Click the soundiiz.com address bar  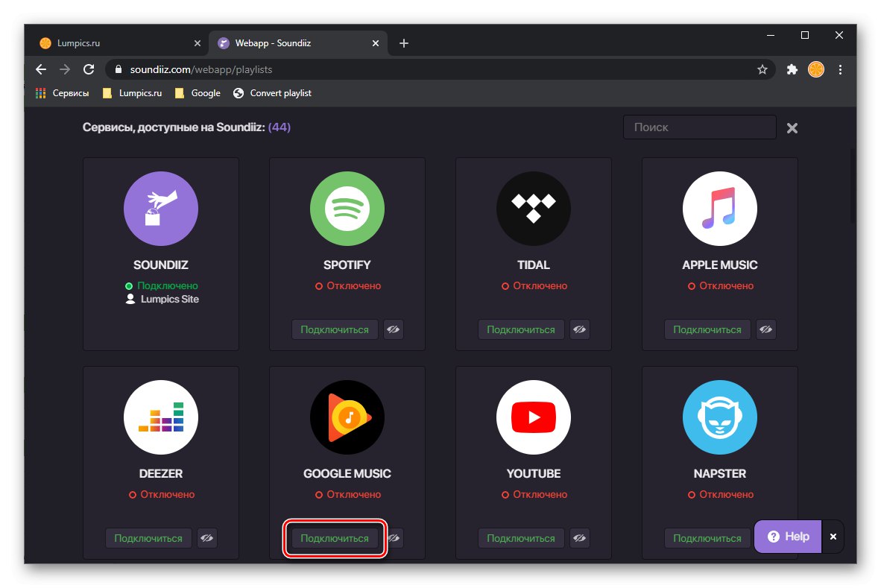coord(440,69)
